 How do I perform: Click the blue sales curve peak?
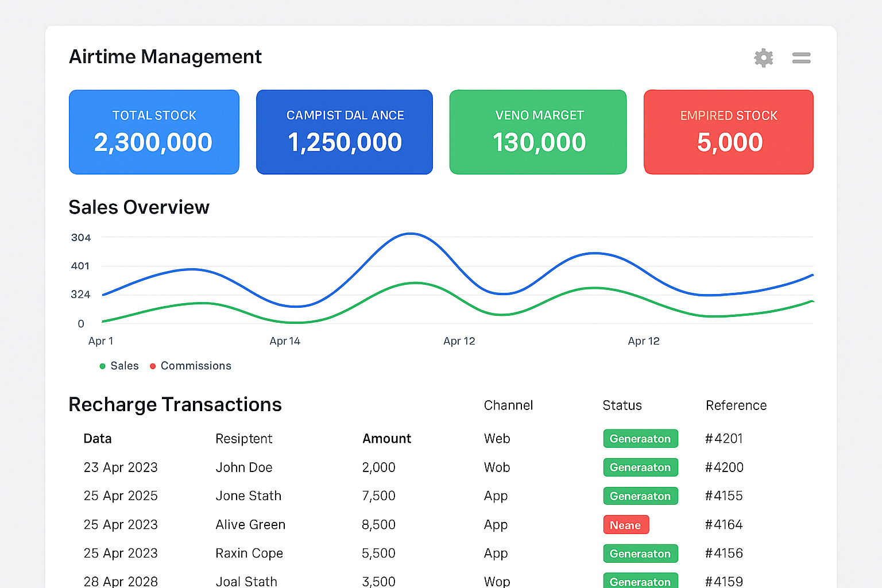click(410, 234)
